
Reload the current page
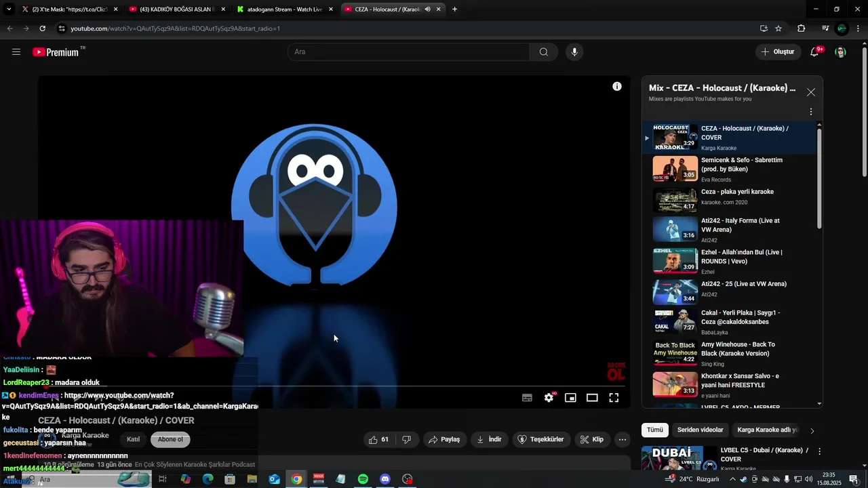[x=42, y=28]
